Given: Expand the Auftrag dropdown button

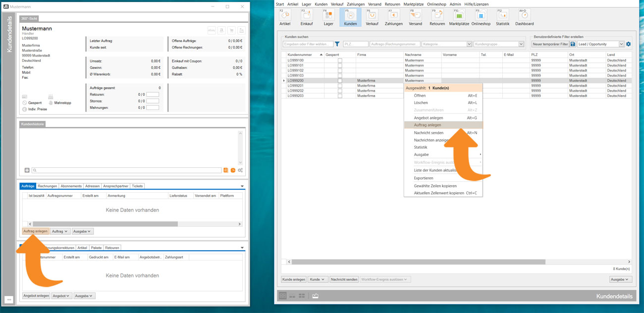Looking at the screenshot, I should point(60,231).
